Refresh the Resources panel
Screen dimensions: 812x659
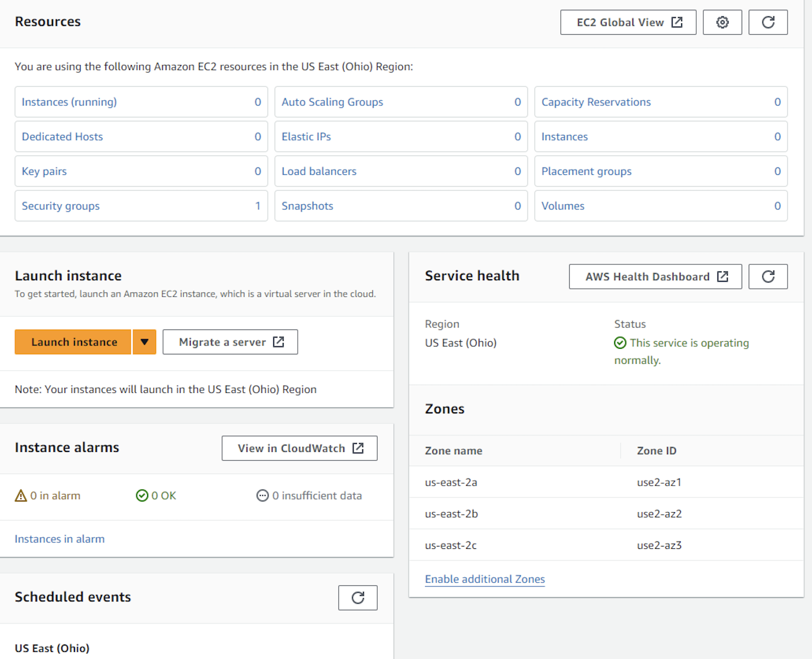coord(768,22)
